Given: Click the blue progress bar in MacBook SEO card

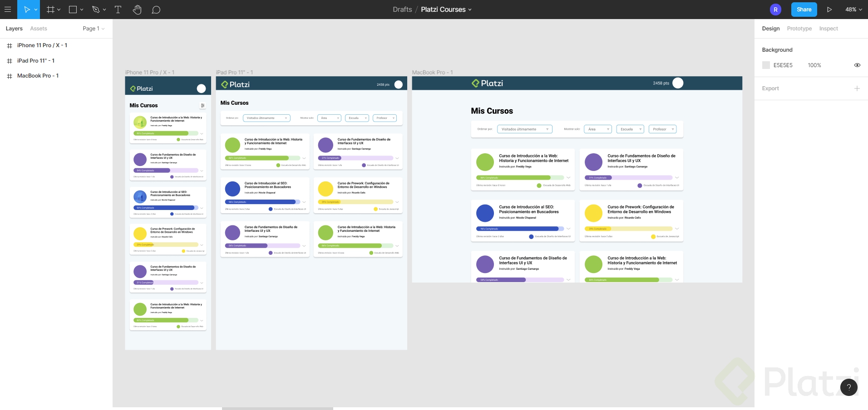Looking at the screenshot, I should tap(520, 229).
